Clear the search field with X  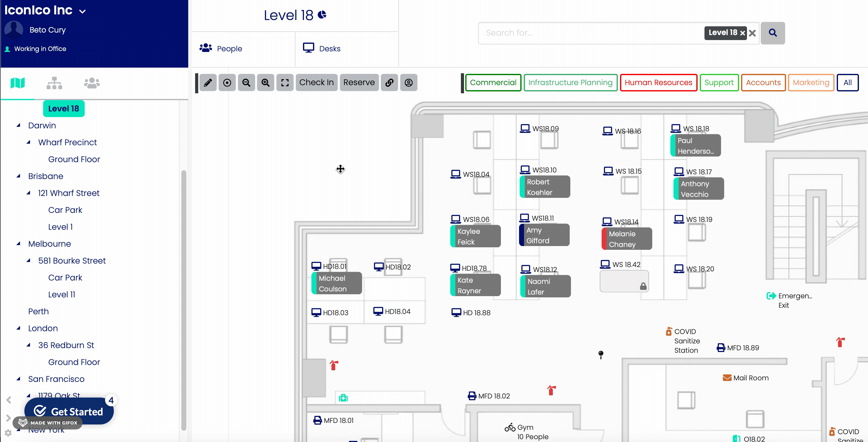pyautogui.click(x=752, y=33)
